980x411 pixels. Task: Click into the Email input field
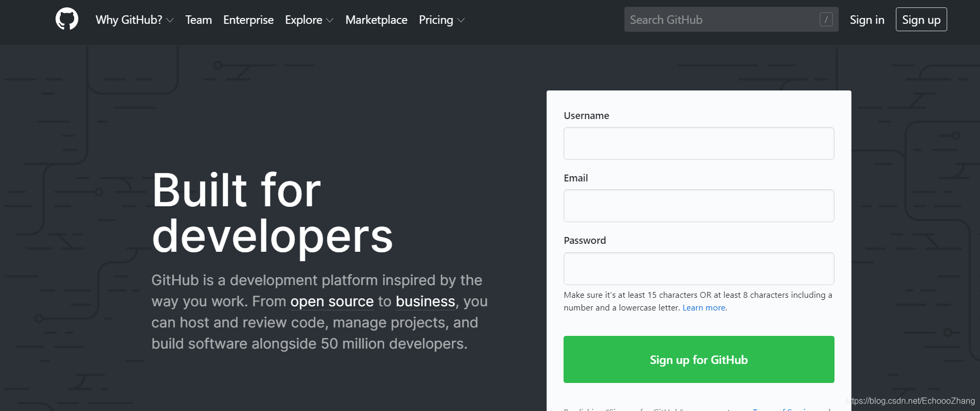699,206
